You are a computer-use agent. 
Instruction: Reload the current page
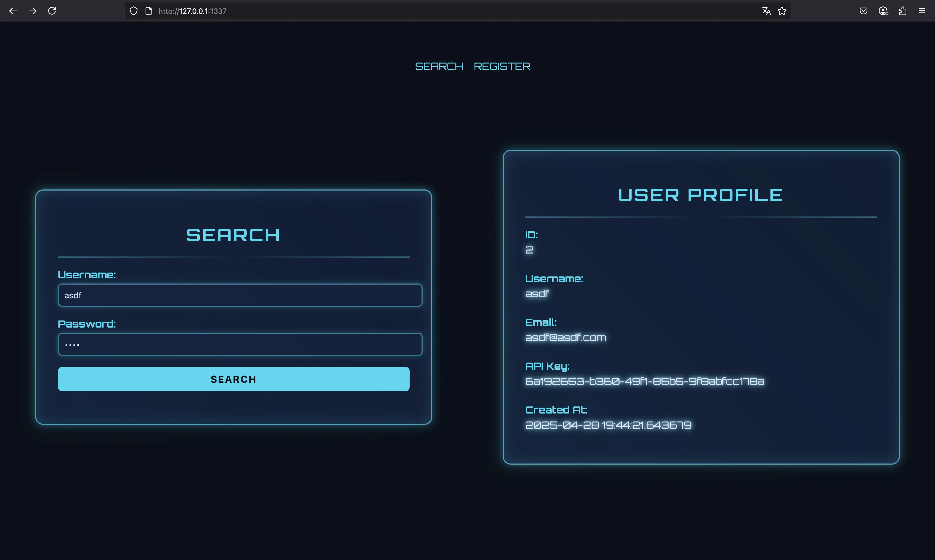coord(52,11)
